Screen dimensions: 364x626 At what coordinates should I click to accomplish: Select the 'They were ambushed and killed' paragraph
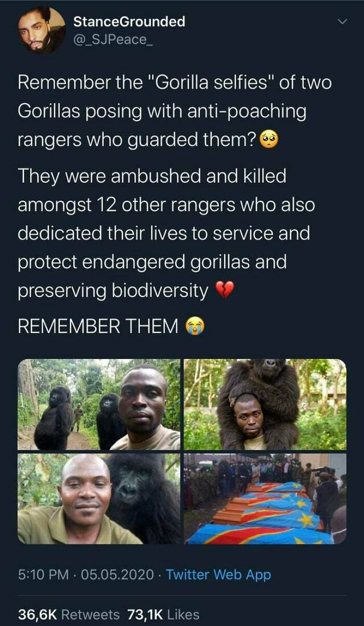coord(166,234)
